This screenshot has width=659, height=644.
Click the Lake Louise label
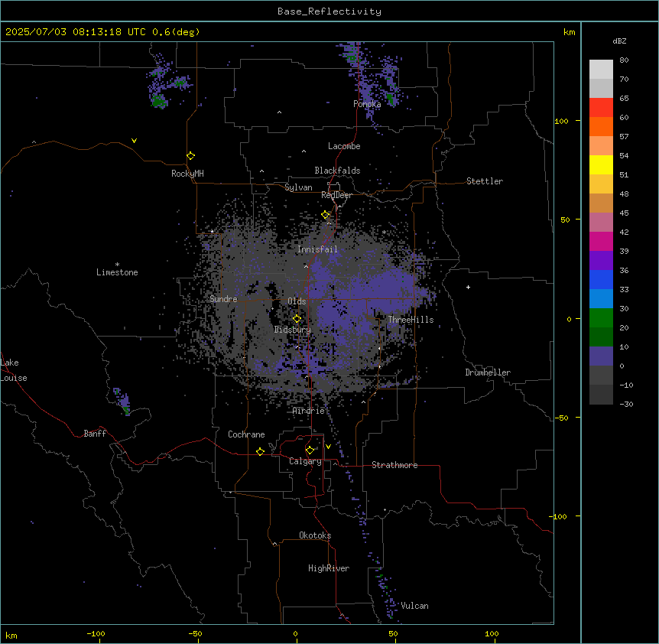14,370
